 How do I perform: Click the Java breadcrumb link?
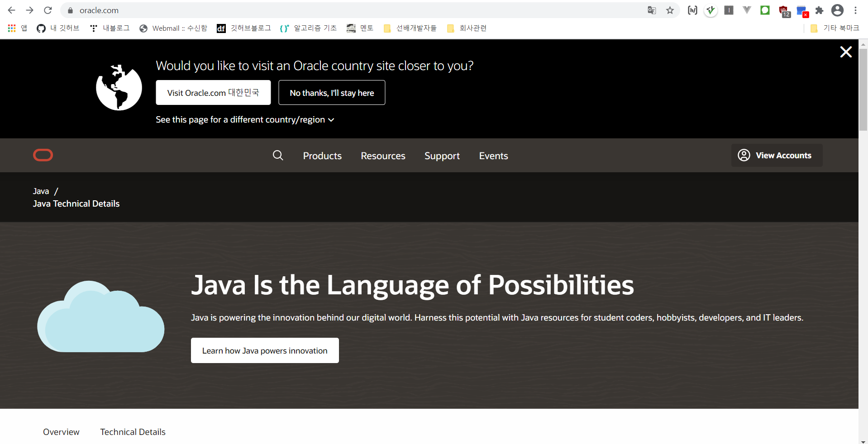click(41, 191)
